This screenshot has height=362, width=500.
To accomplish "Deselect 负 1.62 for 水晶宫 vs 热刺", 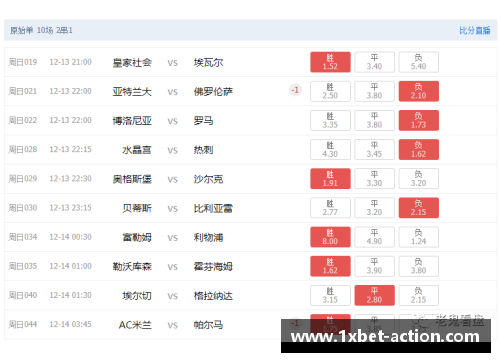I will pyautogui.click(x=418, y=150).
